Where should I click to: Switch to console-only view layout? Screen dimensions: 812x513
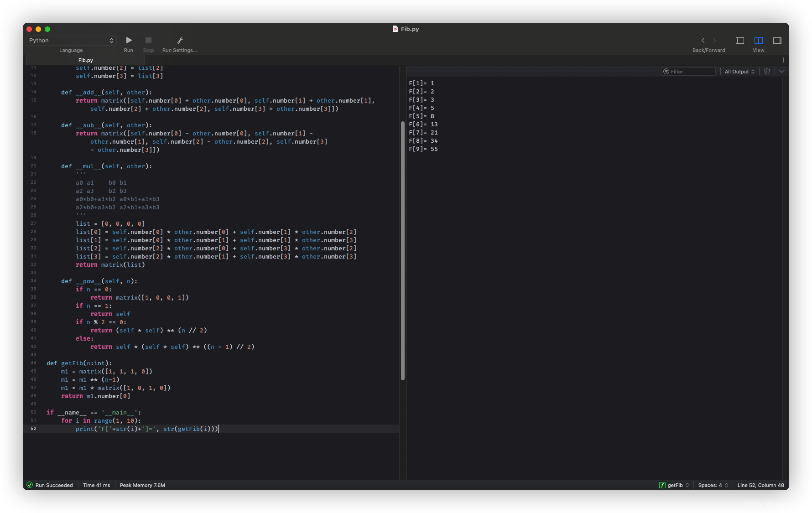[x=777, y=41]
